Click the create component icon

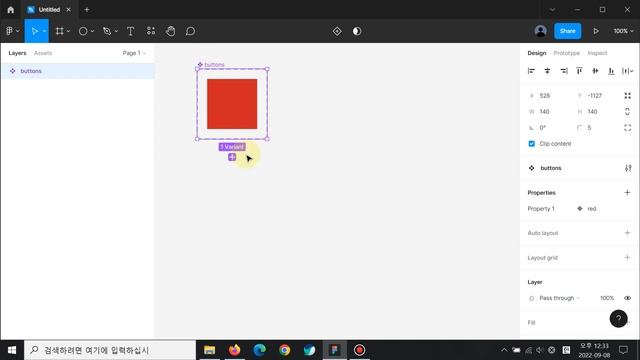(337, 31)
